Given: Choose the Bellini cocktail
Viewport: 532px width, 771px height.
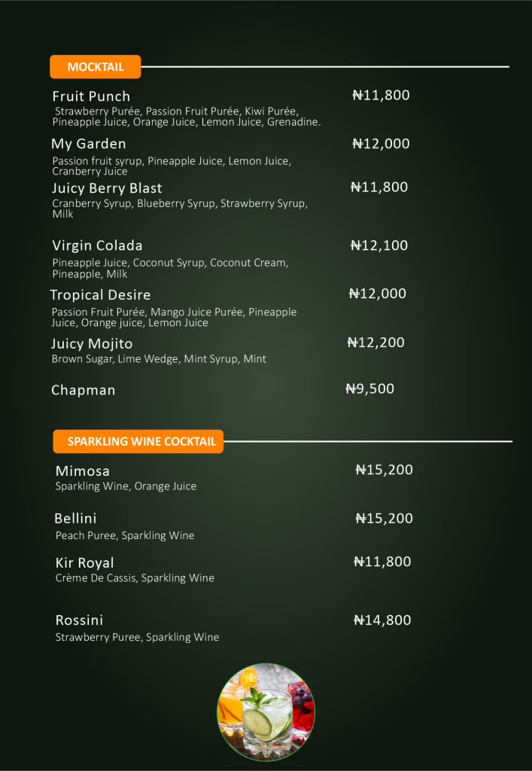Looking at the screenshot, I should tap(75, 519).
